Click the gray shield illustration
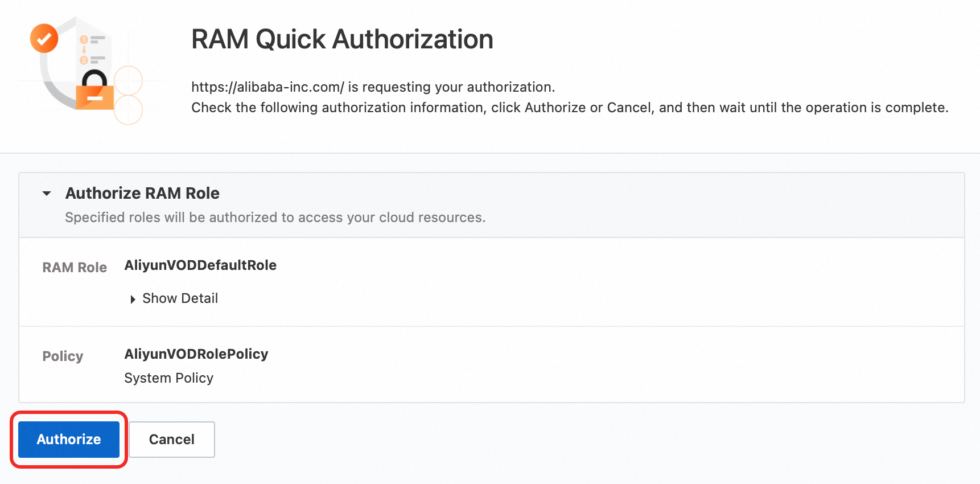This screenshot has width=980, height=484. (x=52, y=85)
